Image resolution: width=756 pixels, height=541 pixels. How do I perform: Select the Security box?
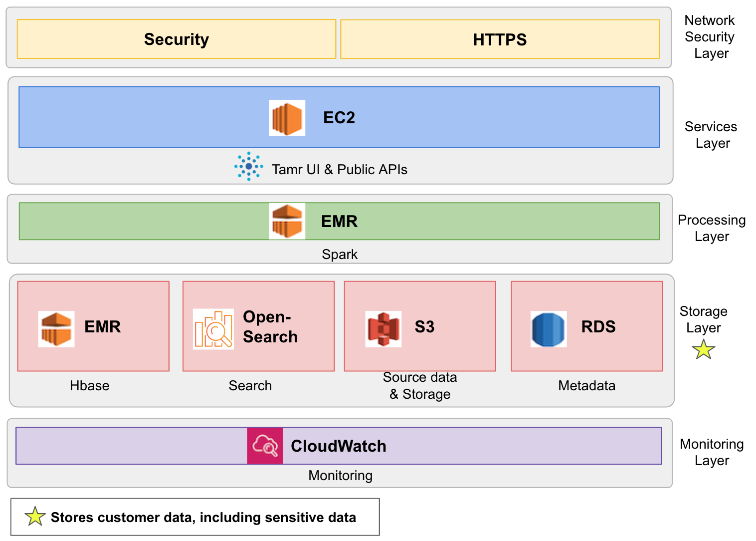pos(177,39)
